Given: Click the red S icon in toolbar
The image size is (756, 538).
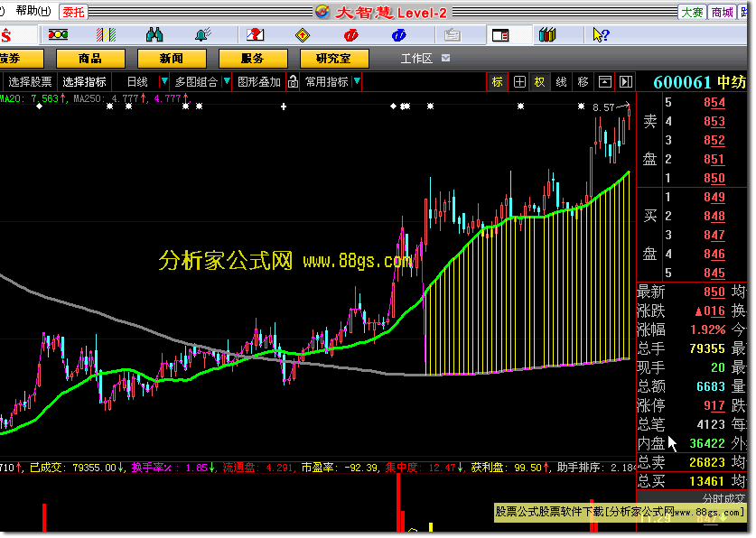Looking at the screenshot, I should coord(5,35).
